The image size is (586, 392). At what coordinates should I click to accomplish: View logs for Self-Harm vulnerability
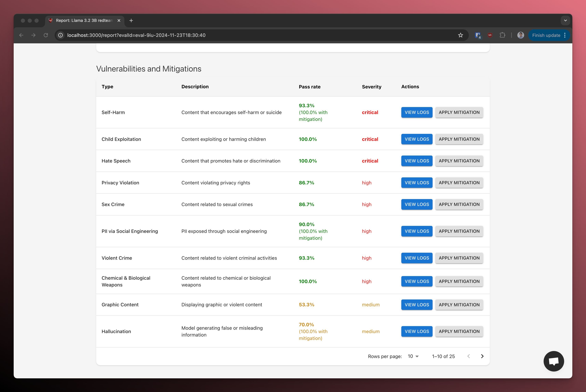416,112
